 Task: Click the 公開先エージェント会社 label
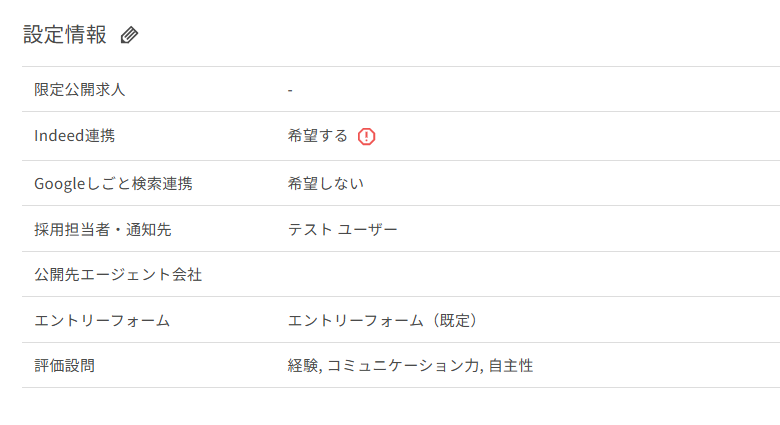coord(118,274)
